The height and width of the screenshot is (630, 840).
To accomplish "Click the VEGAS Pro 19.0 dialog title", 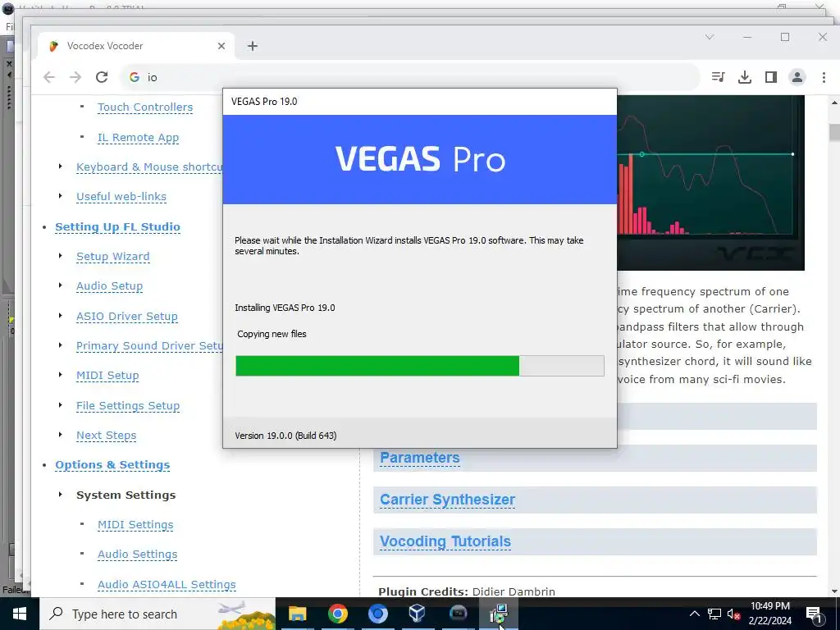I will (264, 102).
